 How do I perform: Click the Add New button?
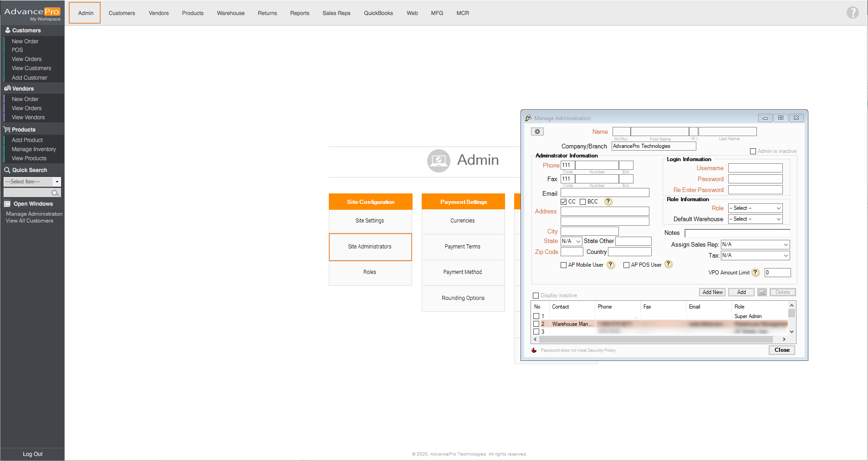coord(712,292)
